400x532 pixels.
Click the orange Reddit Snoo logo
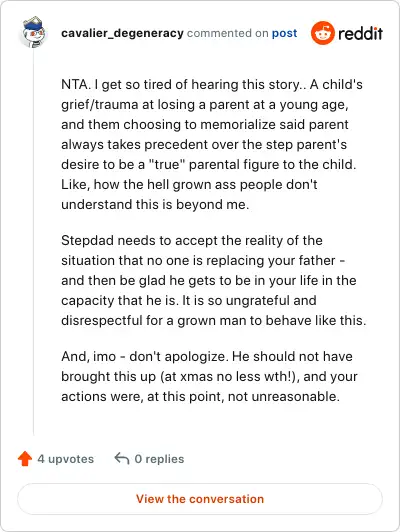click(x=323, y=33)
